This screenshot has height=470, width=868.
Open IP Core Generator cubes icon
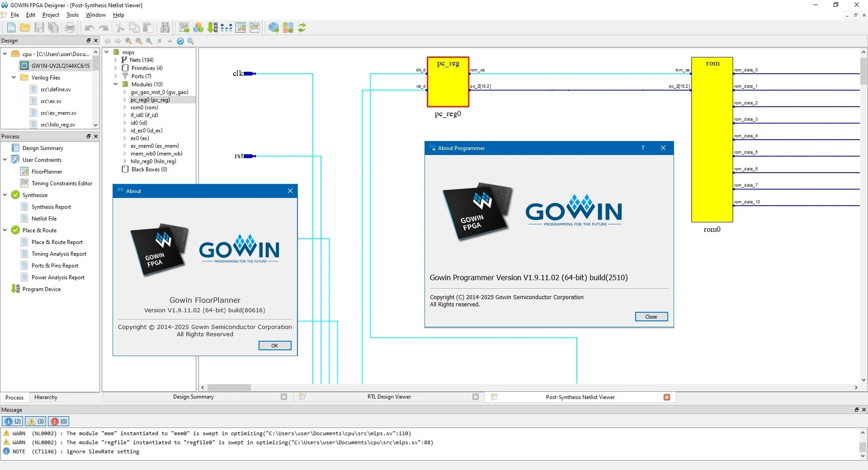pyautogui.click(x=198, y=28)
